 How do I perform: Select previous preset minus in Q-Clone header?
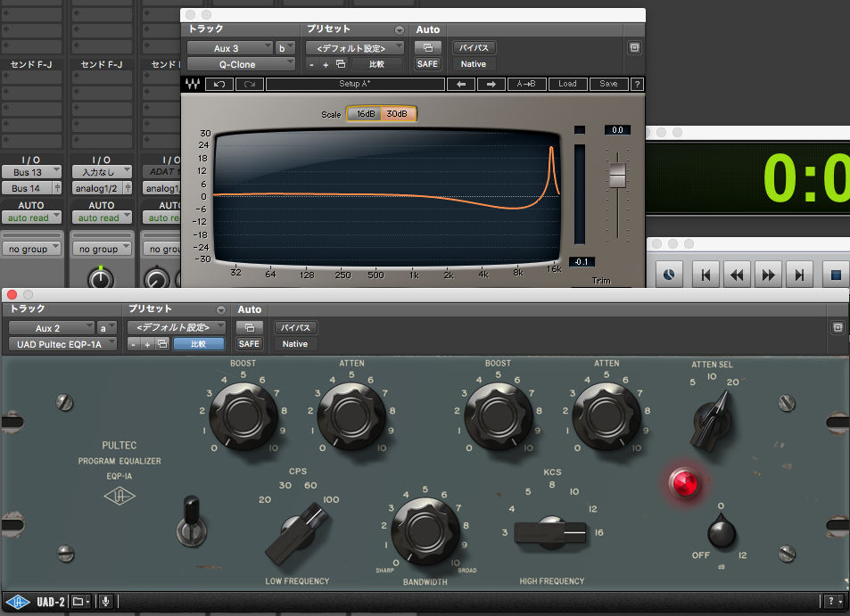(x=311, y=64)
